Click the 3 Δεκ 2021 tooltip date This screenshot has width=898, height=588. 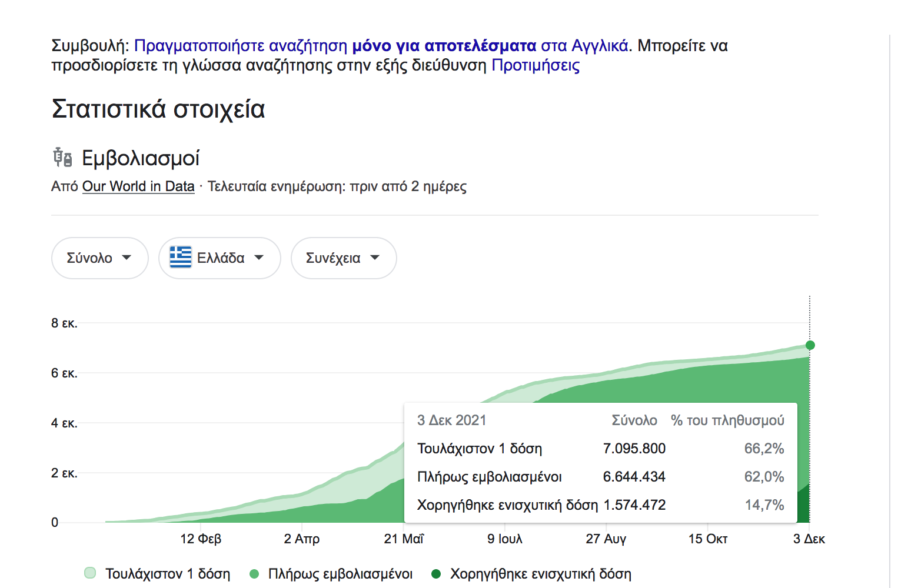pos(452,420)
